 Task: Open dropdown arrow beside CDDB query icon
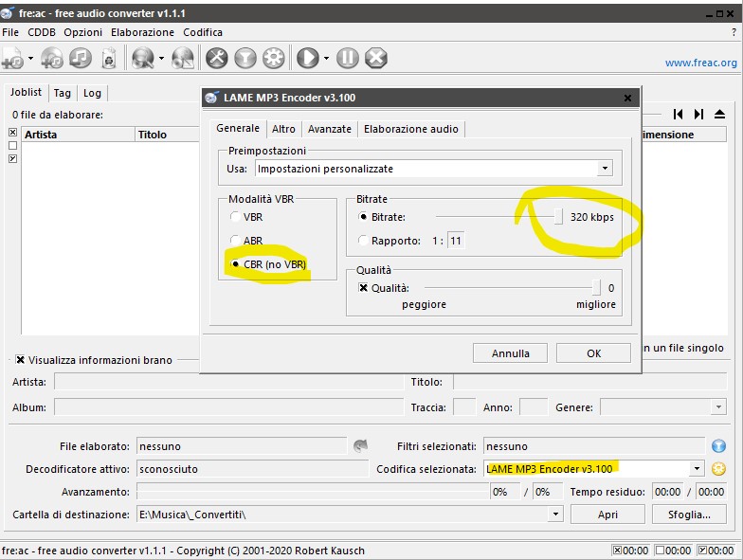(161, 59)
